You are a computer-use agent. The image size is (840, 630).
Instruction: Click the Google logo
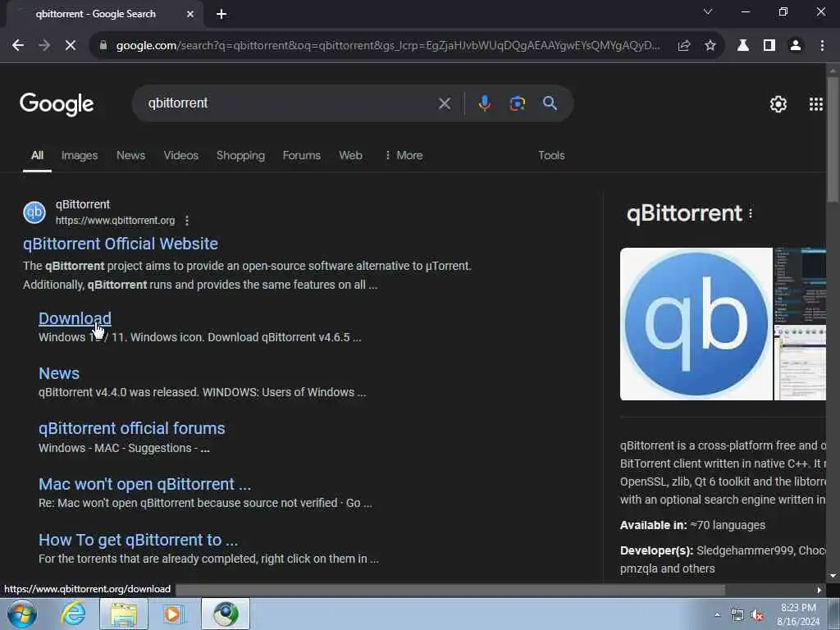coord(57,104)
